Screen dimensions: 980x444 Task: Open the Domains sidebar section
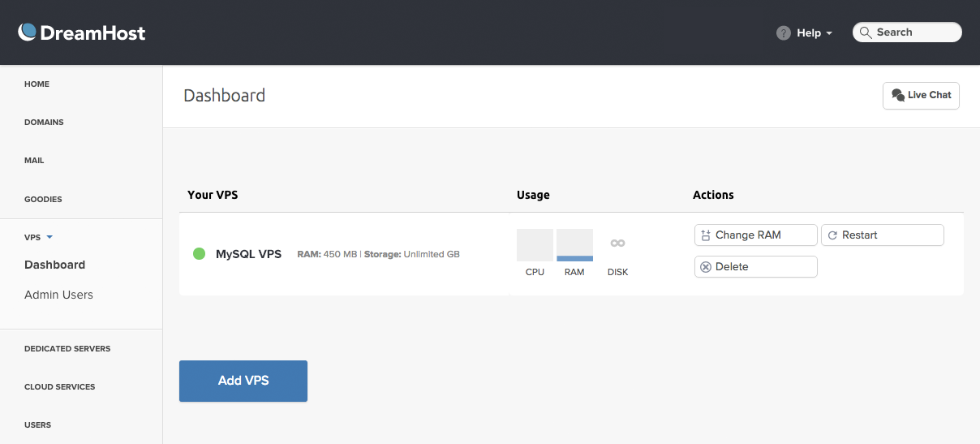[x=44, y=123]
